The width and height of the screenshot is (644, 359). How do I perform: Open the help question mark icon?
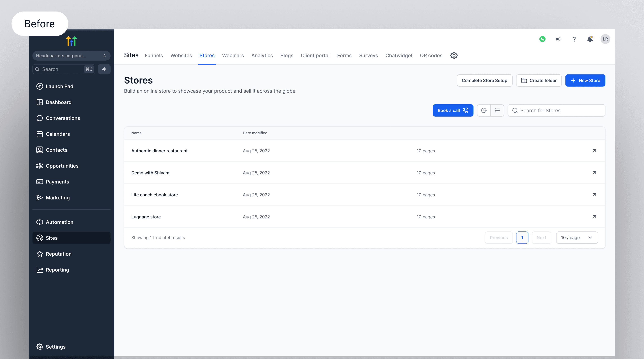click(574, 39)
